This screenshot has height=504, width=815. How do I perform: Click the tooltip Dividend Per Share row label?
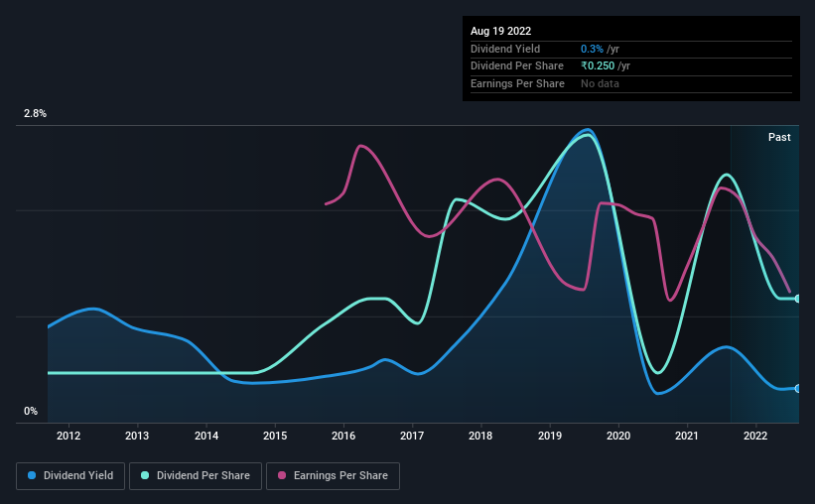[517, 66]
